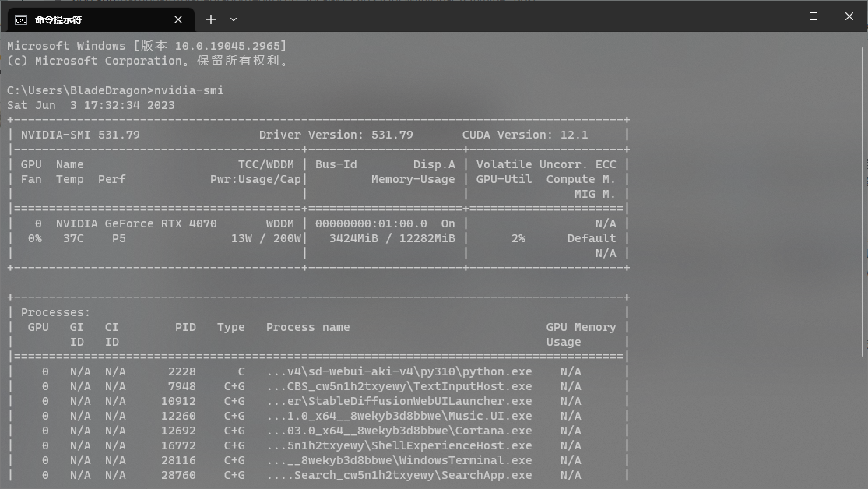Click the 3424MiB / 12282MiB memory usage

point(392,238)
